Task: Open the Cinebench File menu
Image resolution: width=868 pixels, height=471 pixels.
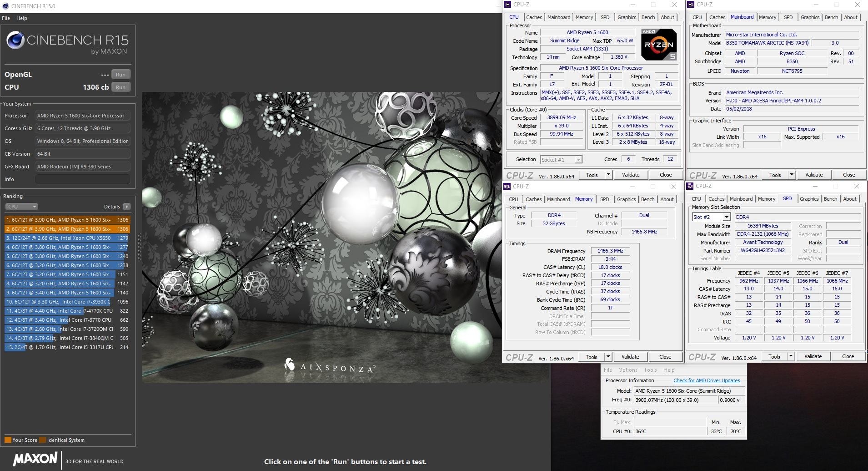Action: (x=6, y=18)
